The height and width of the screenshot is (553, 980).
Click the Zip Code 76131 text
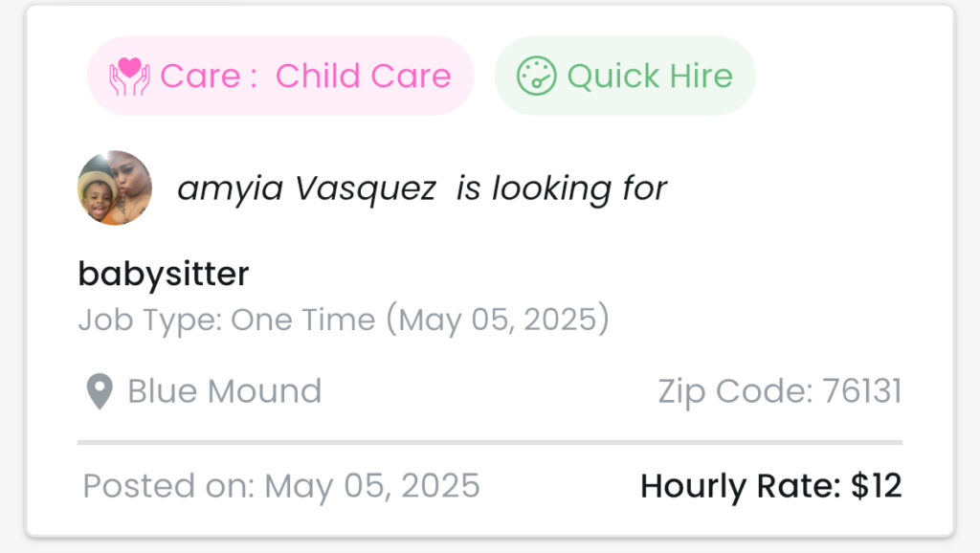coord(779,391)
